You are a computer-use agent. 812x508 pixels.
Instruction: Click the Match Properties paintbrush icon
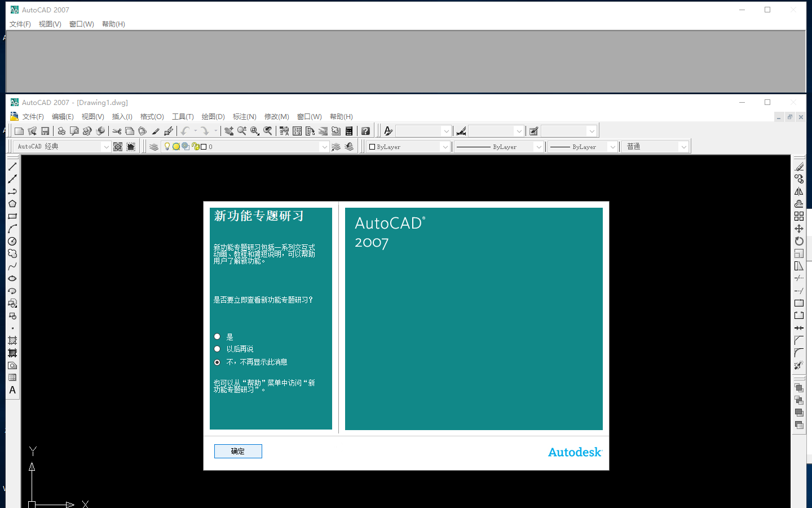[155, 131]
